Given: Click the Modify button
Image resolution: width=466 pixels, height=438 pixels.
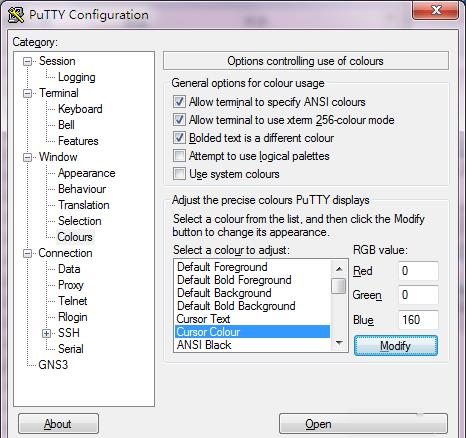Looking at the screenshot, I should click(396, 346).
